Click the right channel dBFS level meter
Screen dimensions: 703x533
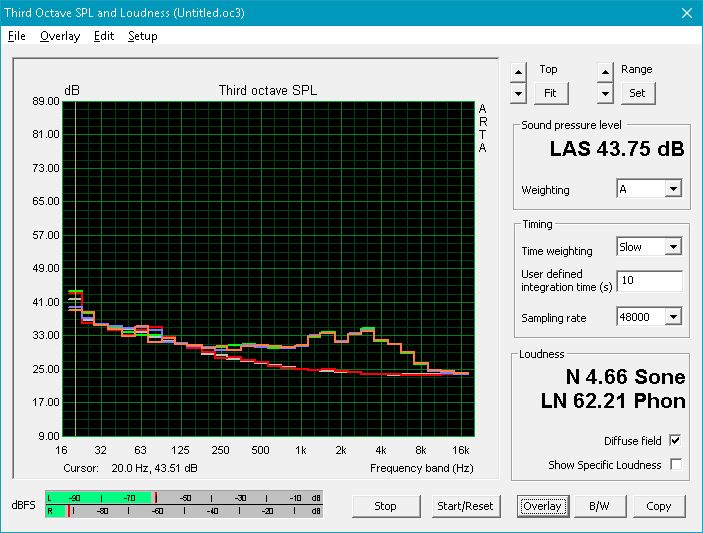coord(184,511)
